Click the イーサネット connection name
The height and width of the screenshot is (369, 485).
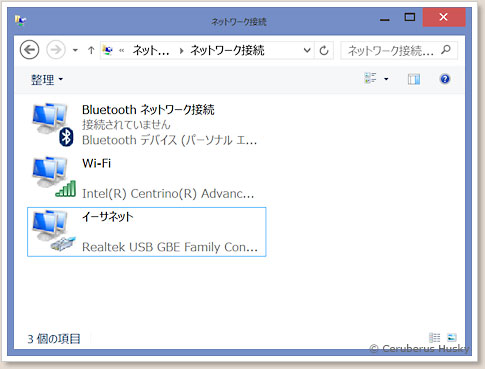click(108, 217)
